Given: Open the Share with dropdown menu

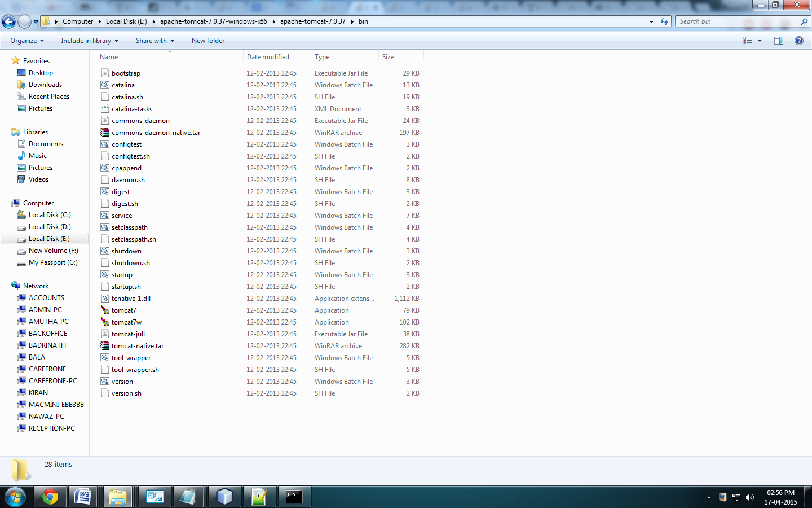Looking at the screenshot, I should pos(155,41).
